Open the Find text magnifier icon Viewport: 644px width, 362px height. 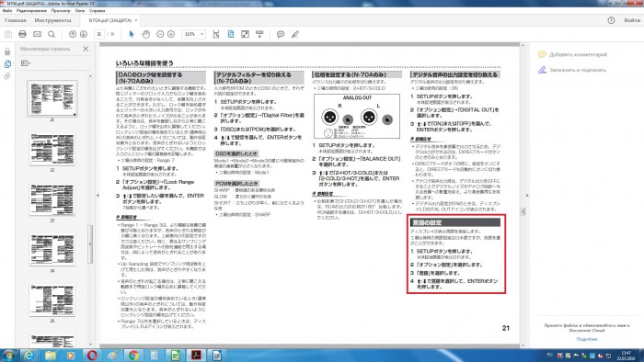[x=52, y=34]
